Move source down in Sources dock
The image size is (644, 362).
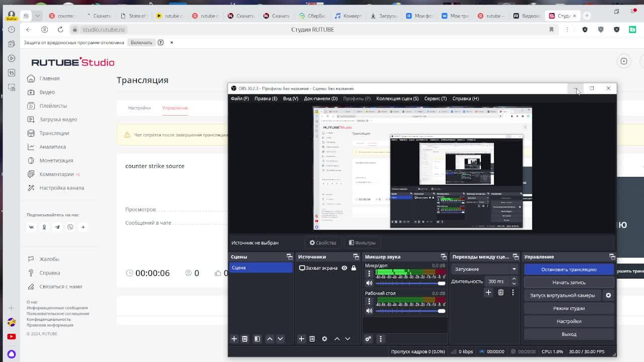pos(348,339)
